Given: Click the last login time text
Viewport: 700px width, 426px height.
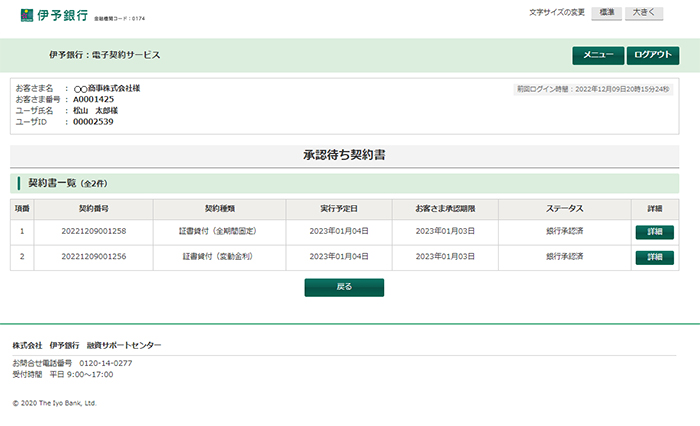Looking at the screenshot, I should click(593, 89).
